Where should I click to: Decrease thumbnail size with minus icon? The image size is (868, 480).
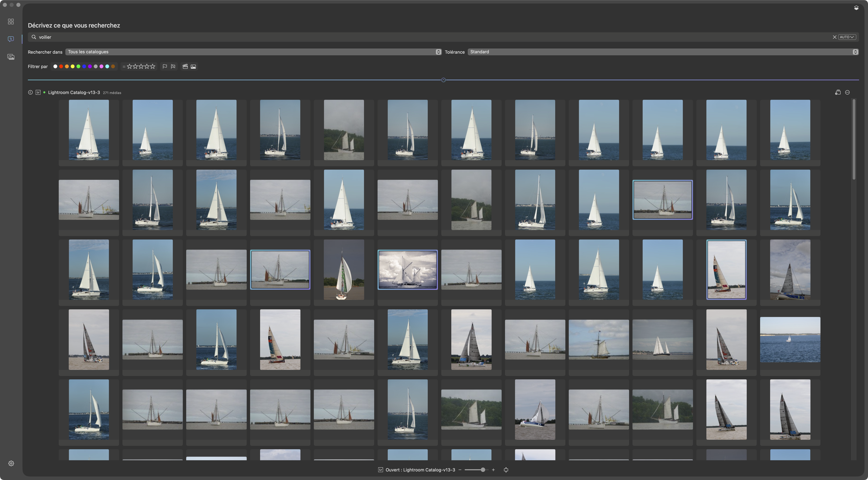(460, 470)
